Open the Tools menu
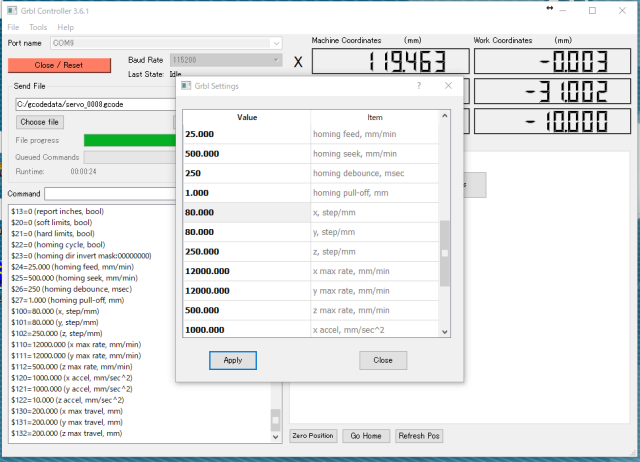This screenshot has width=640, height=462. [x=38, y=27]
